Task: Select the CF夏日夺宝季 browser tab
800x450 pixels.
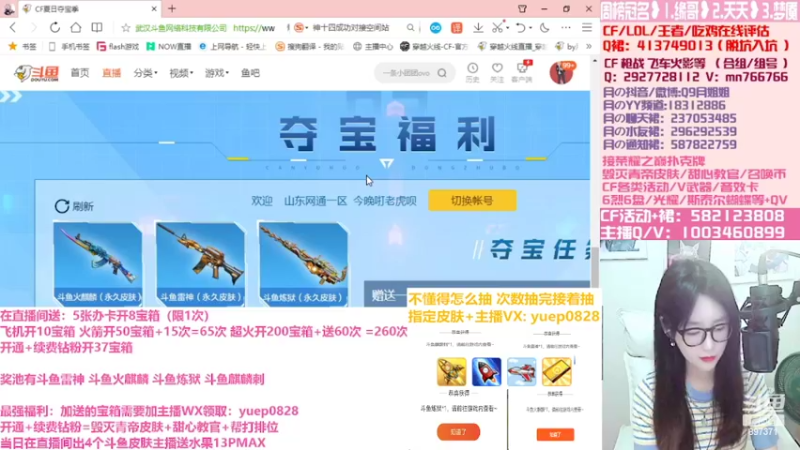Action: pyautogui.click(x=89, y=9)
